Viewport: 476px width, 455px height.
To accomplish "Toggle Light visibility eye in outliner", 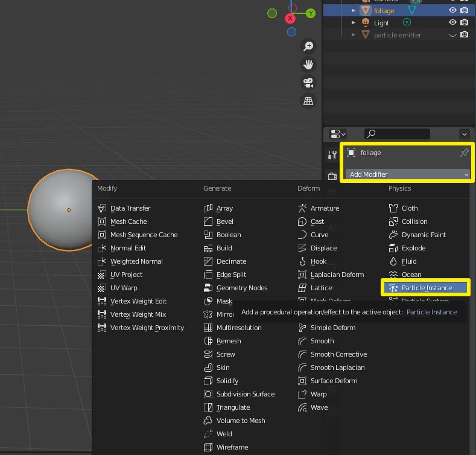I will coord(452,22).
